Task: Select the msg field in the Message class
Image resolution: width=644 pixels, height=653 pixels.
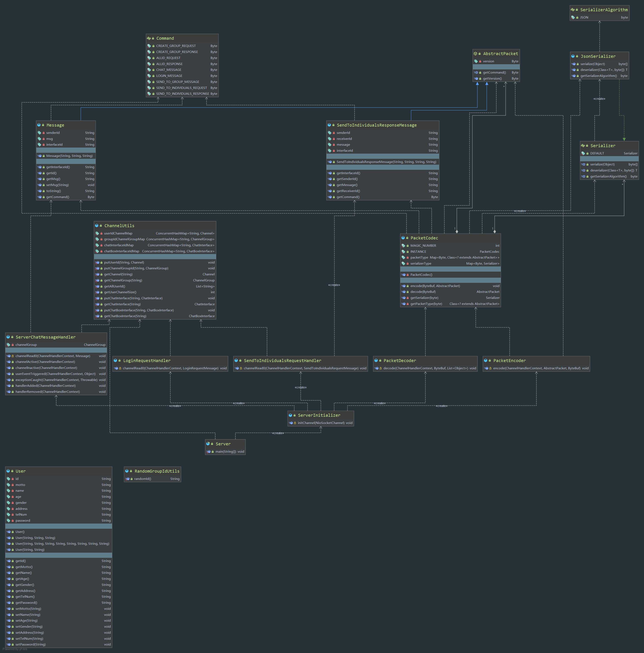Action: 66,139
